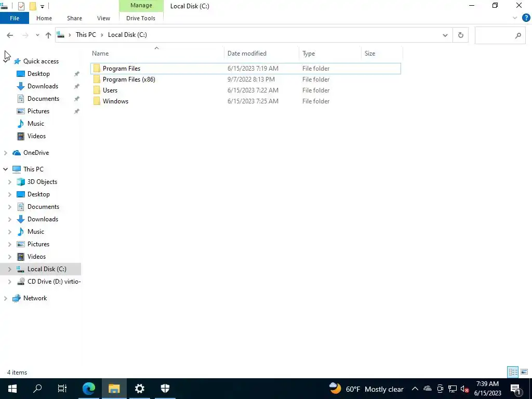532x399 pixels.
Task: Click This PC in the address breadcrumb
Action: 86,35
